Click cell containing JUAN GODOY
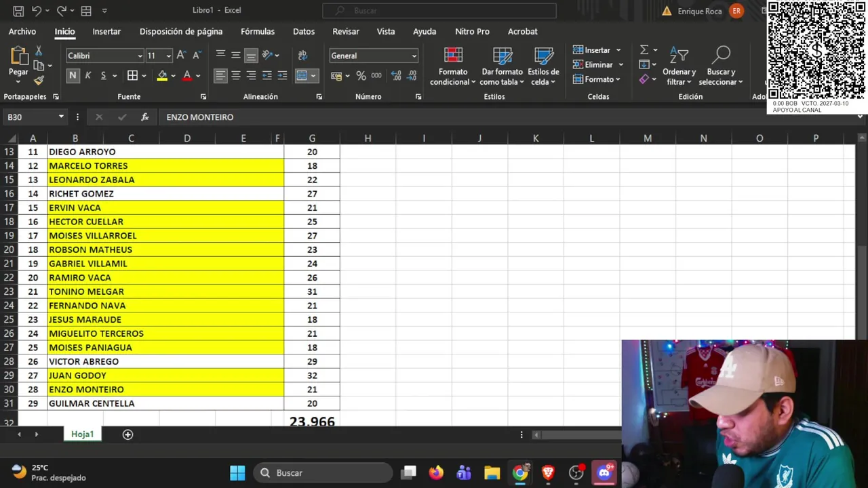 coord(165,375)
